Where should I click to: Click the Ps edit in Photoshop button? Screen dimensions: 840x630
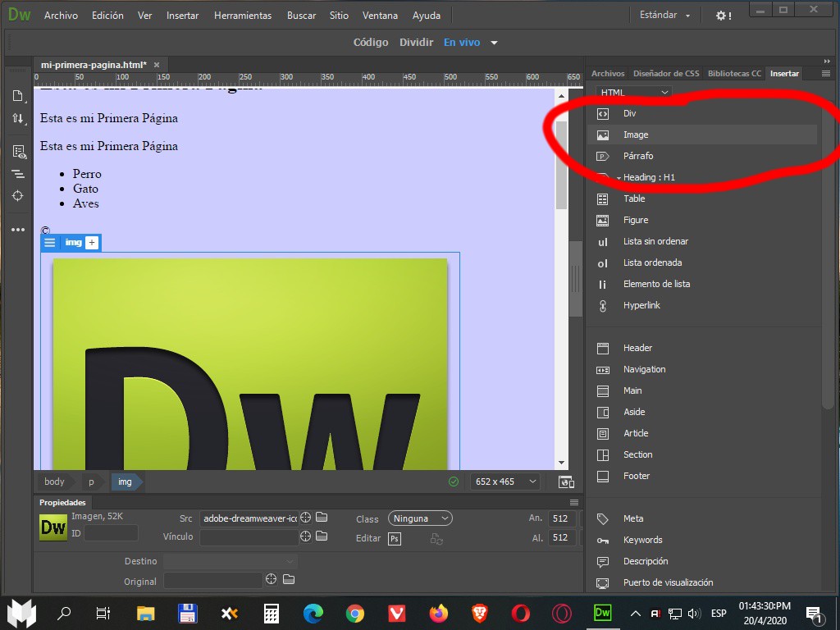[395, 538]
